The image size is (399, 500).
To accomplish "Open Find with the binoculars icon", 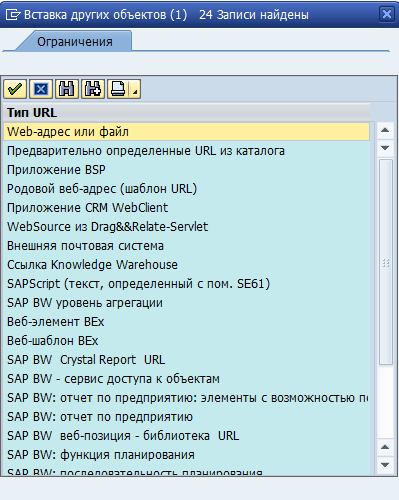I will click(67, 89).
